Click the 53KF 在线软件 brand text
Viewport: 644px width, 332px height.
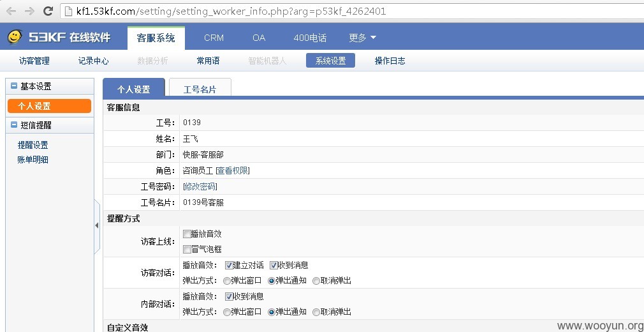(x=70, y=38)
